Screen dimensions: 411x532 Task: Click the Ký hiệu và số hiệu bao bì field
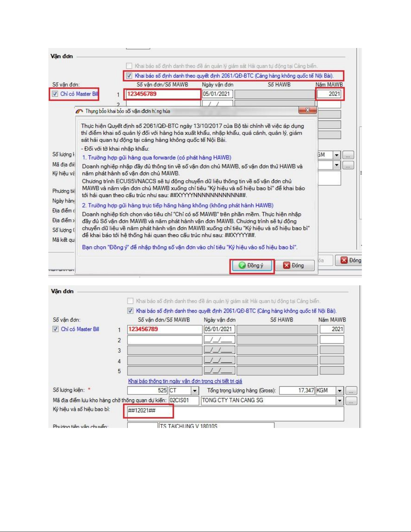[x=236, y=414]
